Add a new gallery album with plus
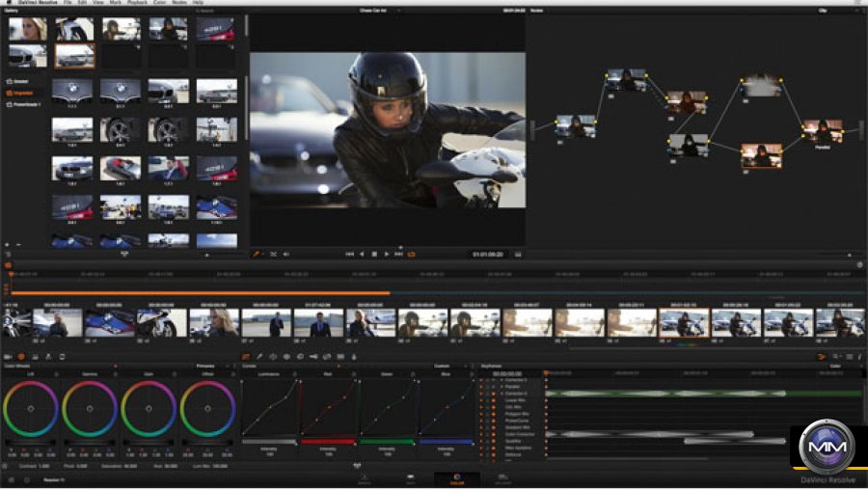The height and width of the screenshot is (491, 868). [x=7, y=244]
